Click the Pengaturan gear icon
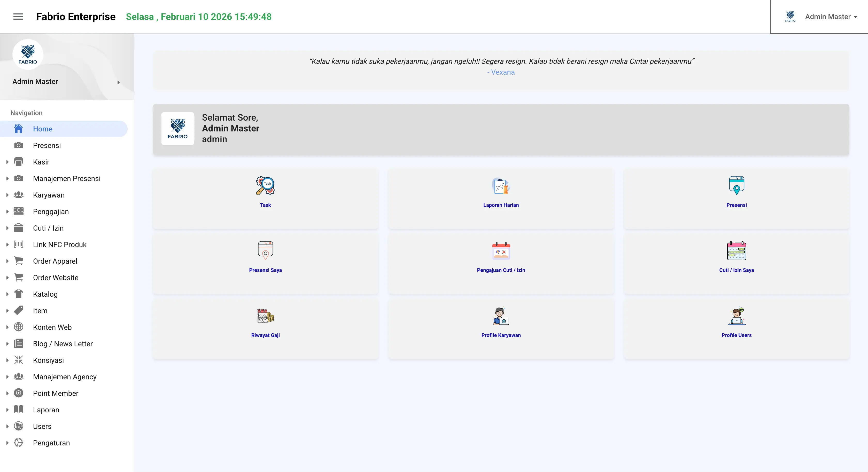Viewport: 868px width, 472px height. [x=19, y=442]
